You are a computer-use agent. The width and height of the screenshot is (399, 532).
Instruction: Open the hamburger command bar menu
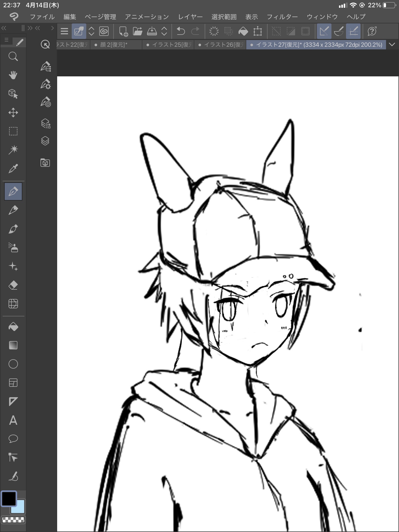(x=64, y=31)
